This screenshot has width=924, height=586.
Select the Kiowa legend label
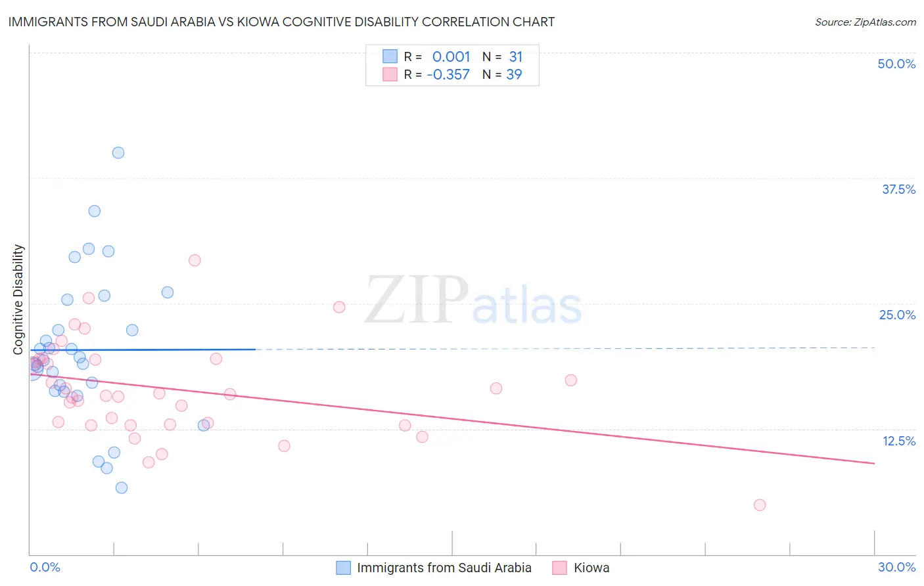(x=591, y=568)
